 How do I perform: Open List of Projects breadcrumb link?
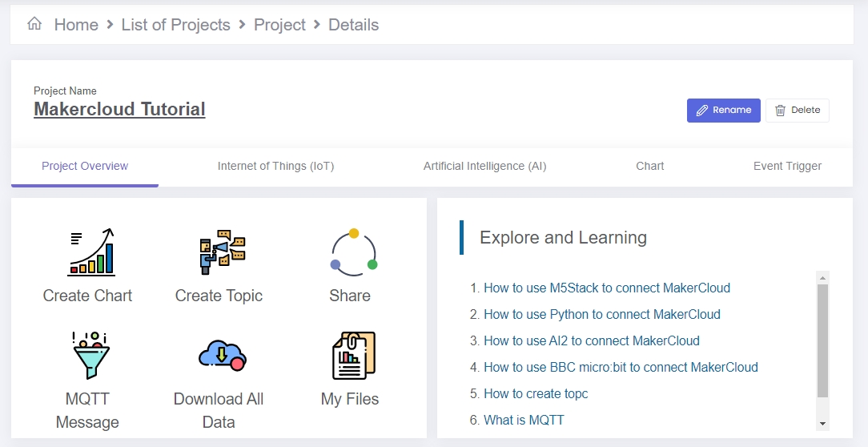coord(176,25)
